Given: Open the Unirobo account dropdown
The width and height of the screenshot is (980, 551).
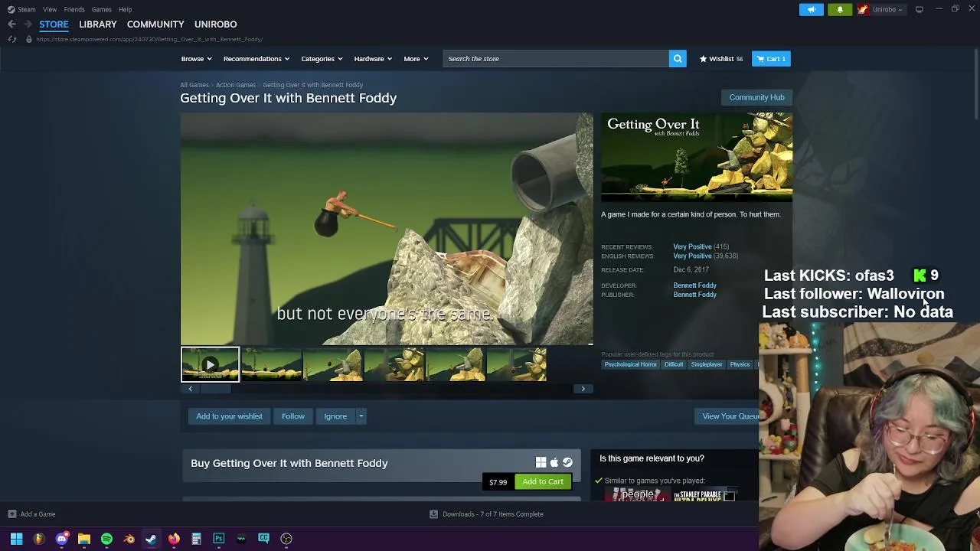Looking at the screenshot, I should 880,9.
